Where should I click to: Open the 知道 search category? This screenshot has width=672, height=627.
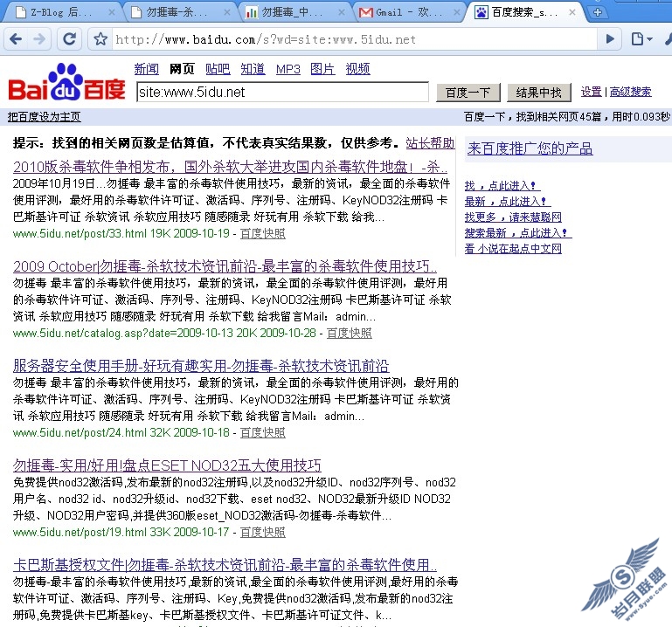click(253, 69)
